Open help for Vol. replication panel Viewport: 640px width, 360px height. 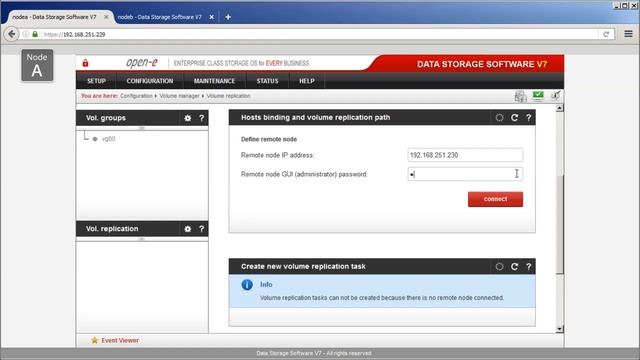pyautogui.click(x=201, y=229)
